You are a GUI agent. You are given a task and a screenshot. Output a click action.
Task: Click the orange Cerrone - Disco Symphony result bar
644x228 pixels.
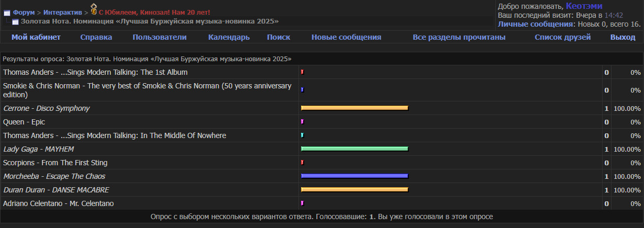354,108
